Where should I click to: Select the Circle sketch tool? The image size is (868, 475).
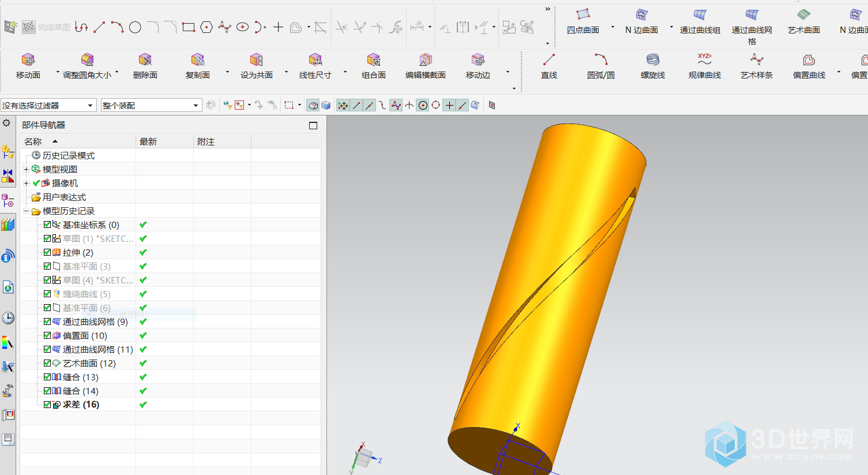(135, 27)
